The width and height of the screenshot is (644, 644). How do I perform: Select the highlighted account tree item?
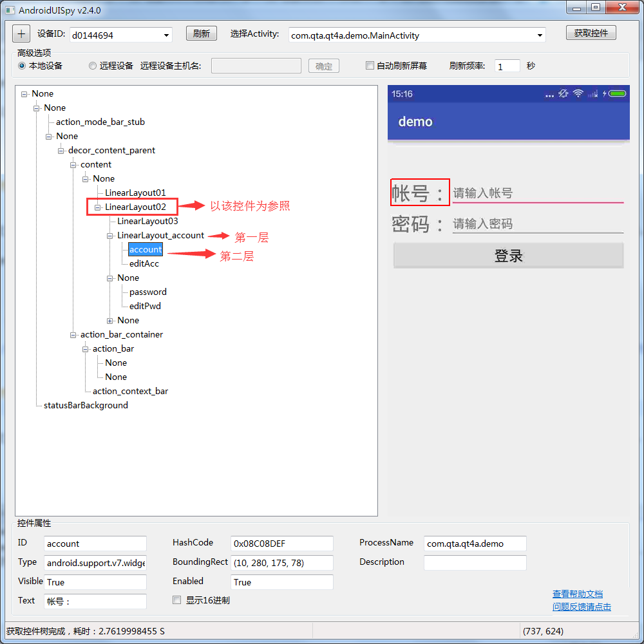click(x=146, y=249)
